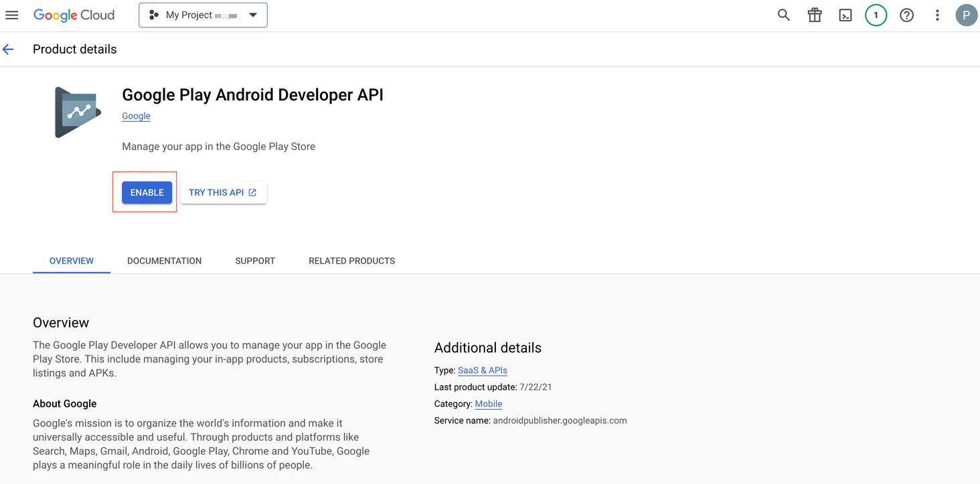The image size is (980, 484).
Task: Open notifications badge showing 1
Action: [876, 15]
